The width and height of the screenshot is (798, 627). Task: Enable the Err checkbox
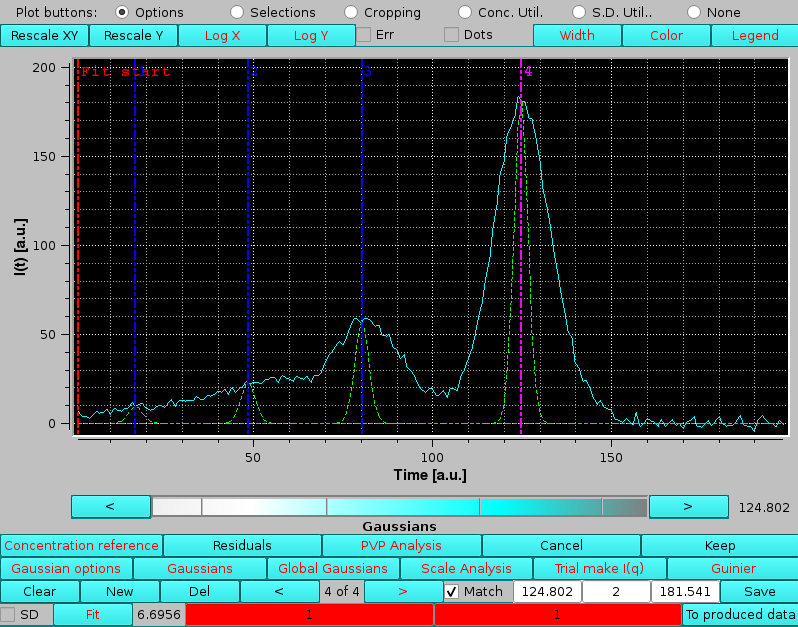click(364, 35)
